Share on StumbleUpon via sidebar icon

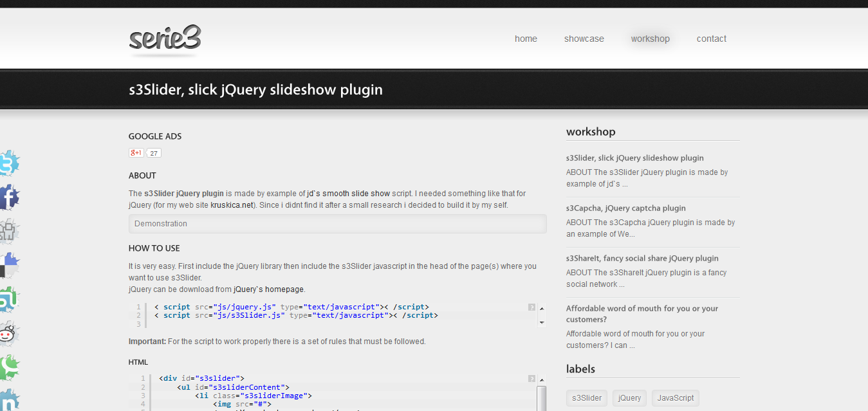pyautogui.click(x=9, y=299)
